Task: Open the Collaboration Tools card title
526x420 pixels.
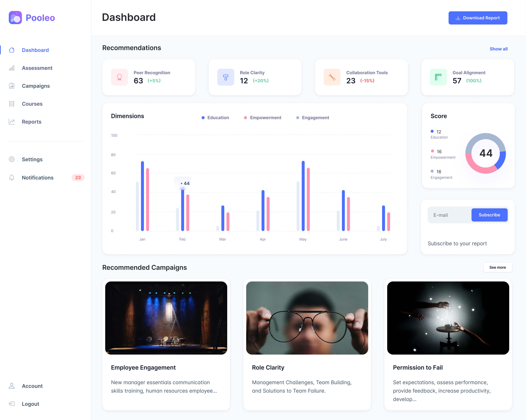Action: (367, 73)
